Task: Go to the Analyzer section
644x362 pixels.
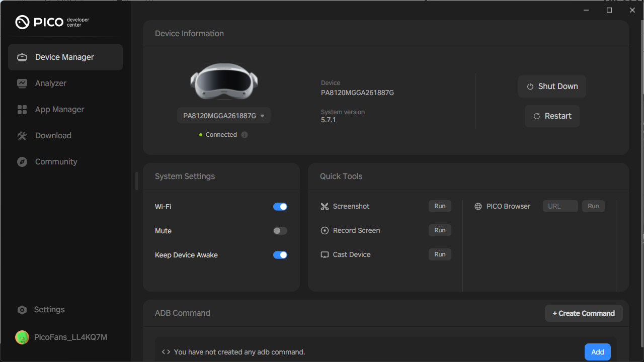Action: coord(65,83)
